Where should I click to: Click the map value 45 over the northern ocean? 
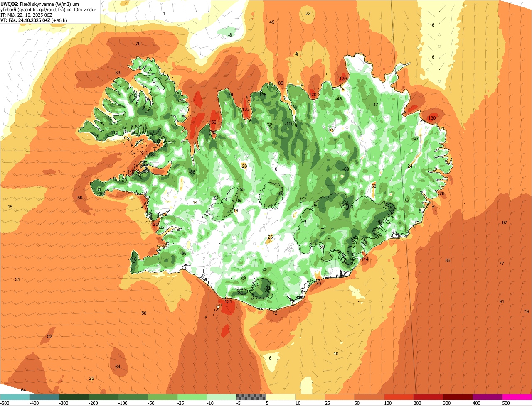[x=272, y=22]
